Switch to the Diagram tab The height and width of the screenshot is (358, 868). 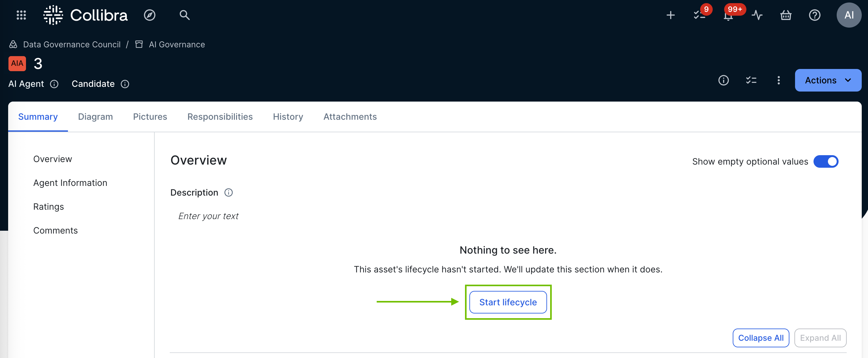pos(96,117)
